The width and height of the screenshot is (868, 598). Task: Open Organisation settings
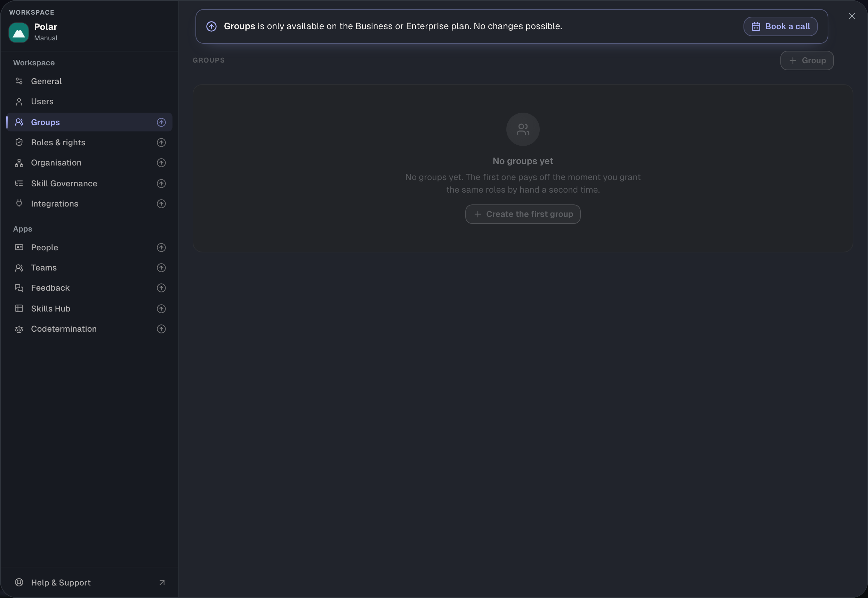coord(90,163)
